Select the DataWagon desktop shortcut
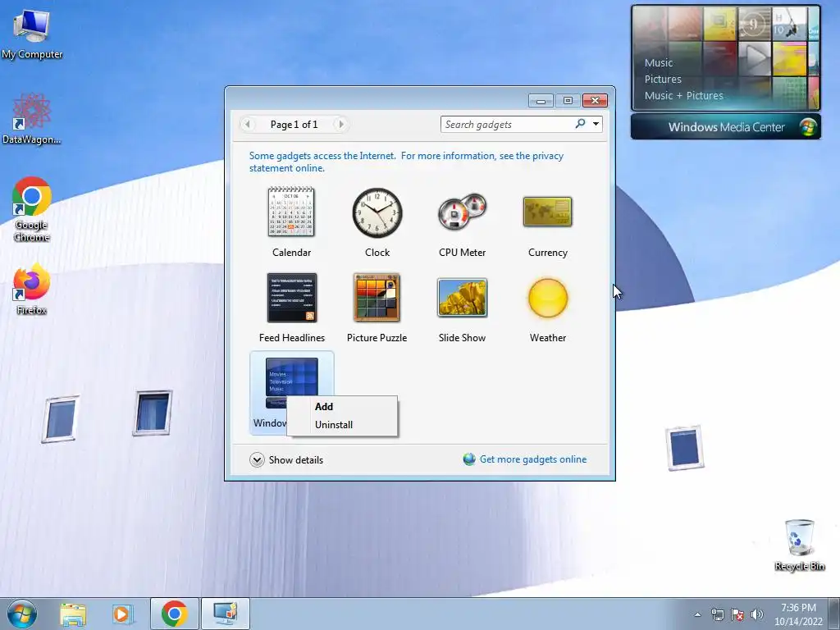This screenshot has height=630, width=840. pyautogui.click(x=32, y=119)
